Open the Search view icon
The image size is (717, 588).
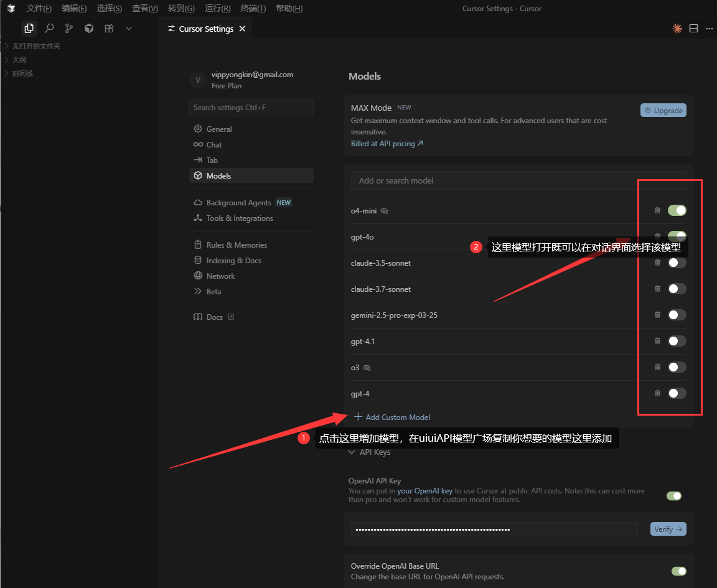click(49, 29)
